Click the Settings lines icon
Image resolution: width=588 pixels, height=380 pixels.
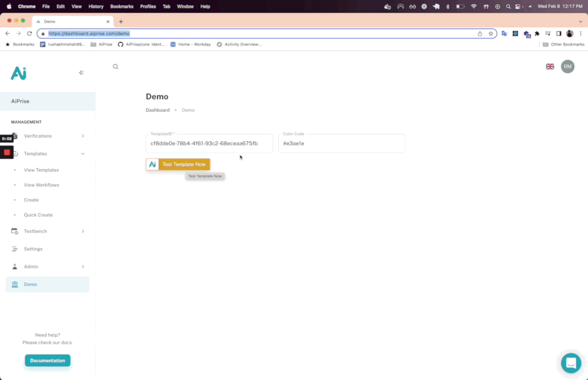(15, 249)
